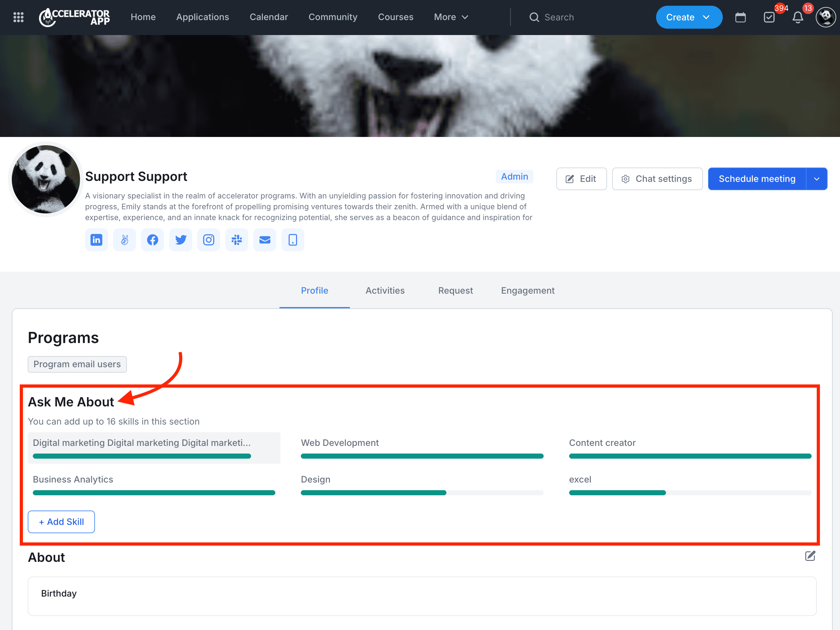Image resolution: width=840 pixels, height=630 pixels.
Task: Switch to the Engagement tab
Action: coord(527,291)
